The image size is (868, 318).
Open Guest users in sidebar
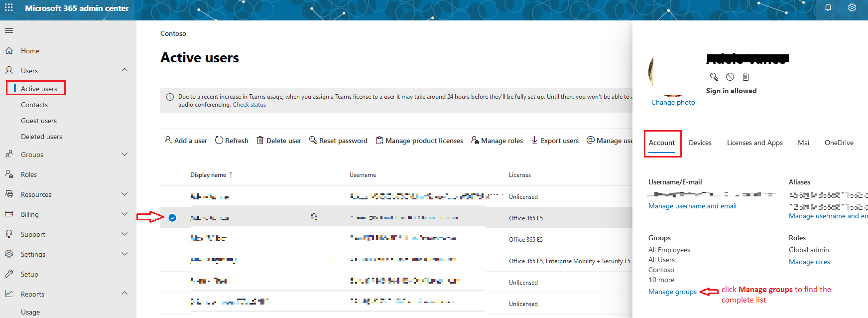pyautogui.click(x=39, y=121)
